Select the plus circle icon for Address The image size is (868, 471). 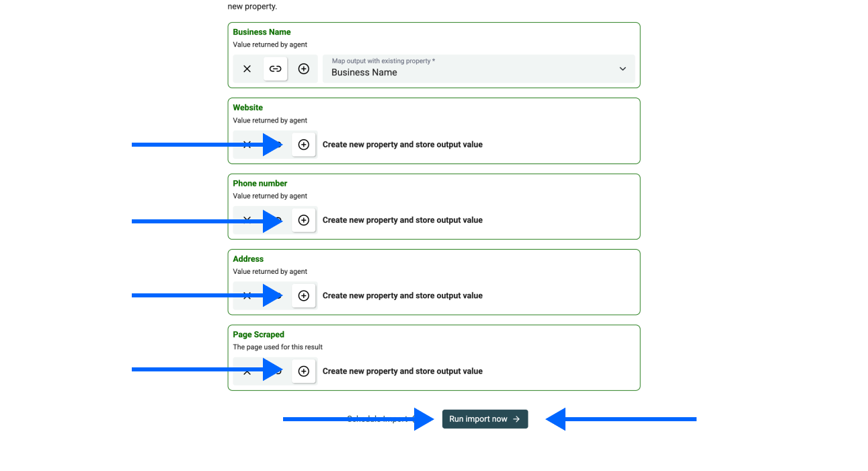coord(304,295)
